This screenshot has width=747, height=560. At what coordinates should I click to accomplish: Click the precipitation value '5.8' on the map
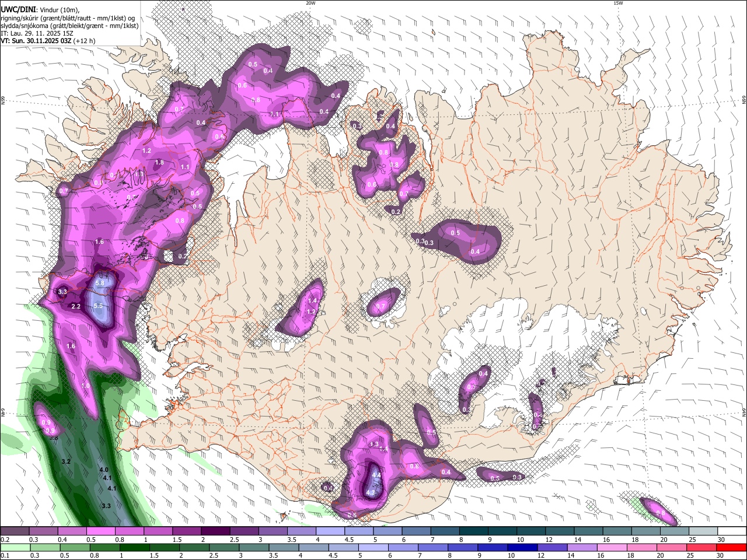coord(99,283)
